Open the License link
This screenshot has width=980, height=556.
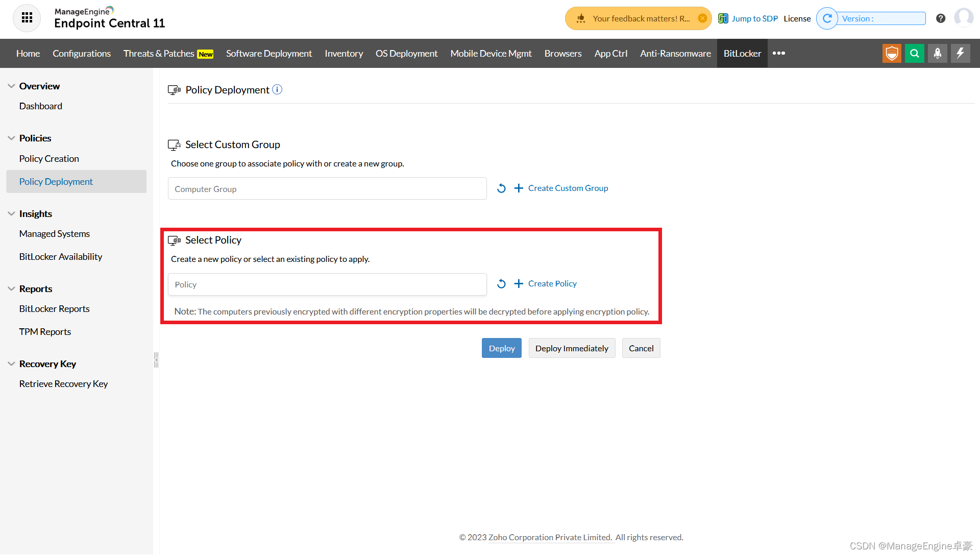point(797,18)
